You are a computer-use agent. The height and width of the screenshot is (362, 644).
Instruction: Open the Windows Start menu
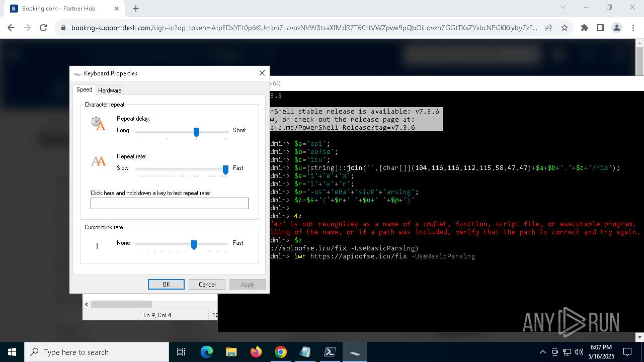12,352
